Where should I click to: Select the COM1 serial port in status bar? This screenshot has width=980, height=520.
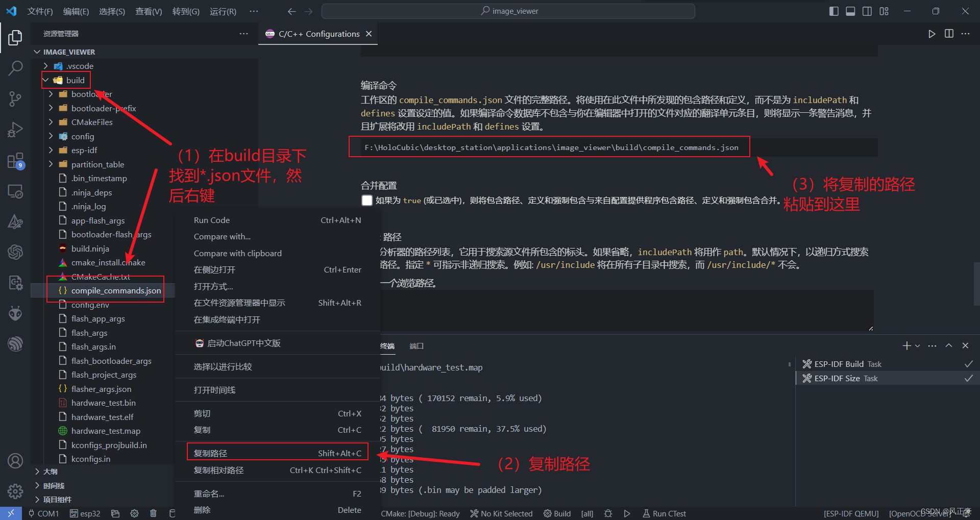click(x=43, y=513)
